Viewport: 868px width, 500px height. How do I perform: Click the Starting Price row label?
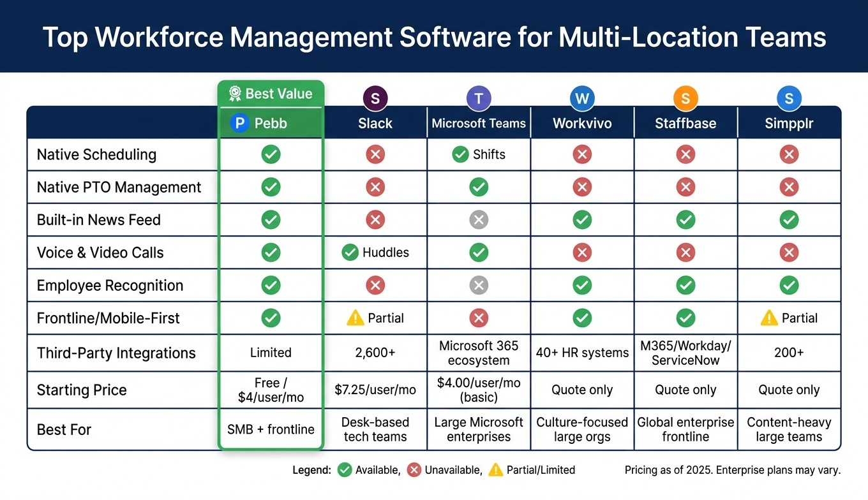point(82,390)
